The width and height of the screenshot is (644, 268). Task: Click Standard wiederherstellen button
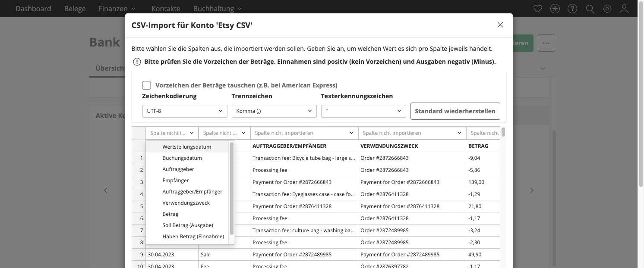pos(455,111)
